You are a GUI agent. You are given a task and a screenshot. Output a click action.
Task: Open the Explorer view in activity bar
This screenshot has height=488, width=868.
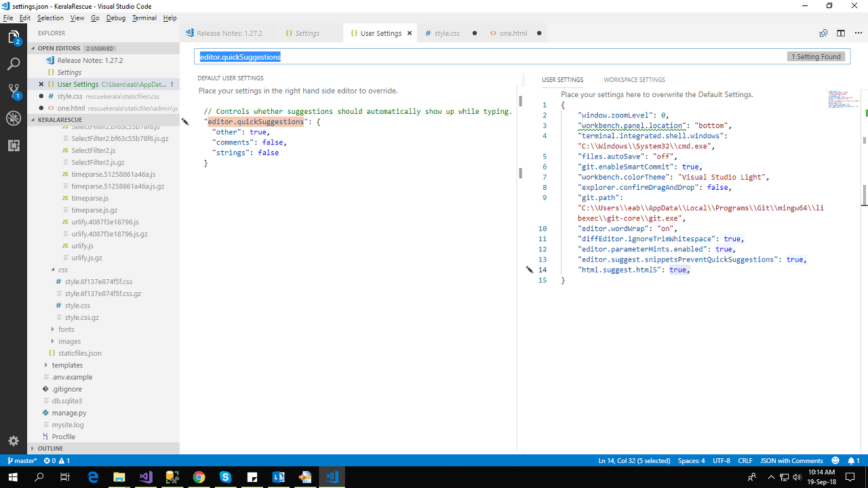pos(14,38)
